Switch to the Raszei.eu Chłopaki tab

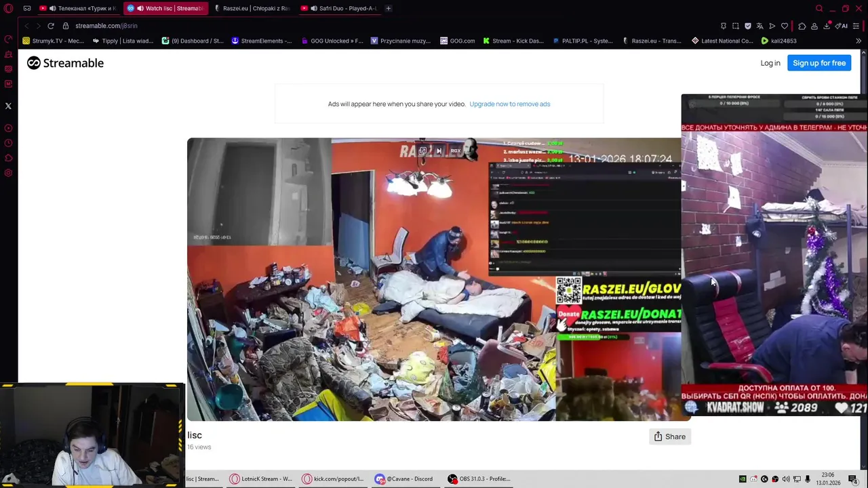[x=252, y=8]
